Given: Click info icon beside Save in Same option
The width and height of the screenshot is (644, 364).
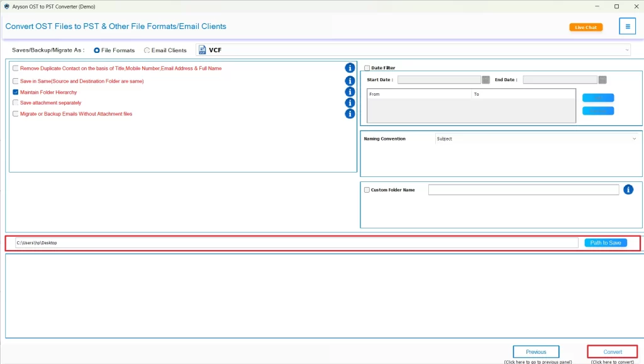Looking at the screenshot, I should [x=350, y=81].
